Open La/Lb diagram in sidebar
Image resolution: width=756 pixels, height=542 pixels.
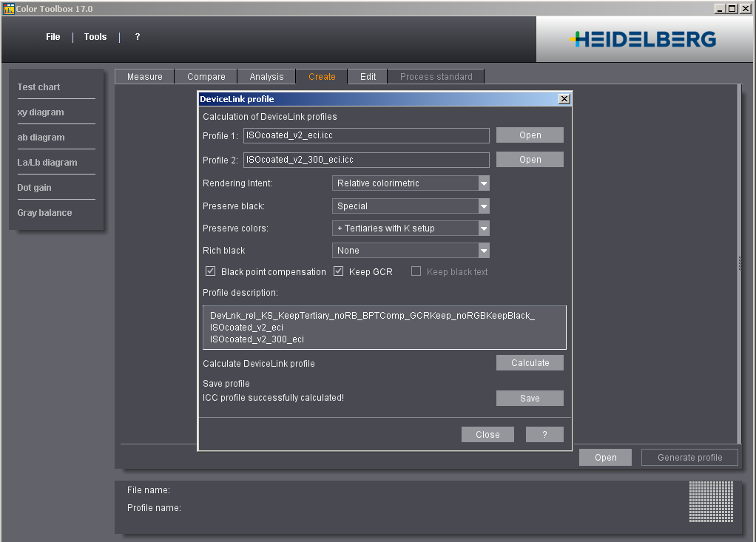tap(47, 163)
